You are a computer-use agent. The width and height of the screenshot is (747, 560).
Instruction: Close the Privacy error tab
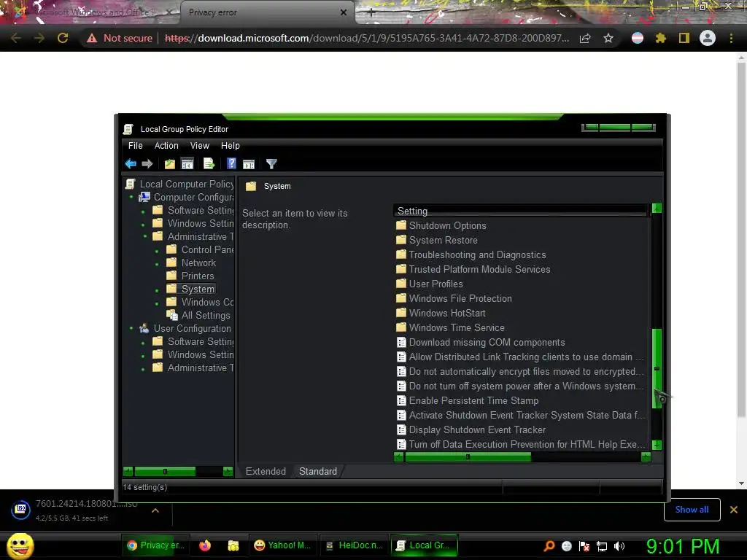click(x=344, y=12)
